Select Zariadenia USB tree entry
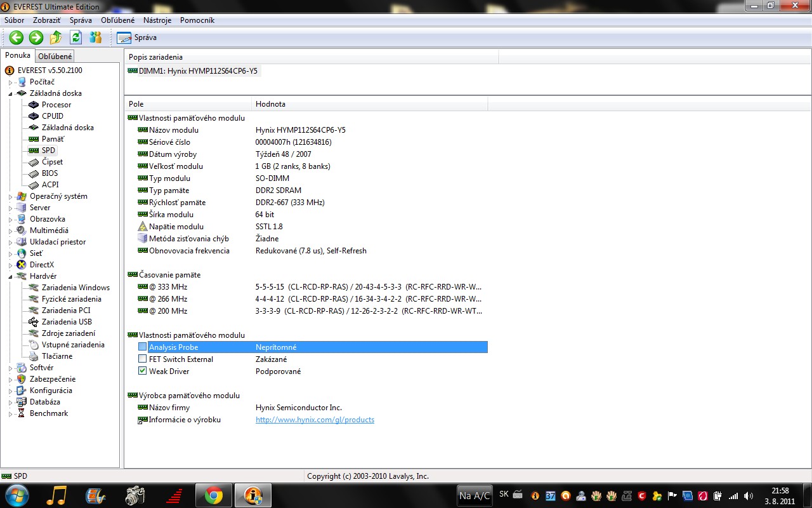The image size is (812, 508). [x=67, y=322]
